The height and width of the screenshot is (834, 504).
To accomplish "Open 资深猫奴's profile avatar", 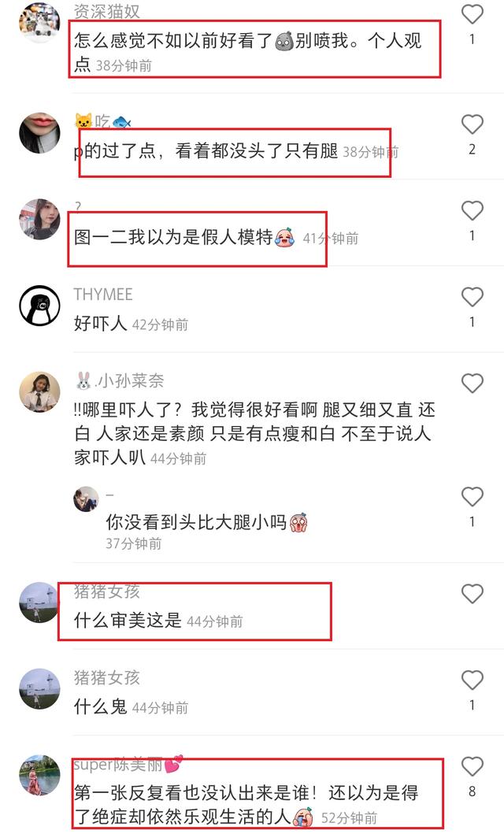I will pos(40,21).
